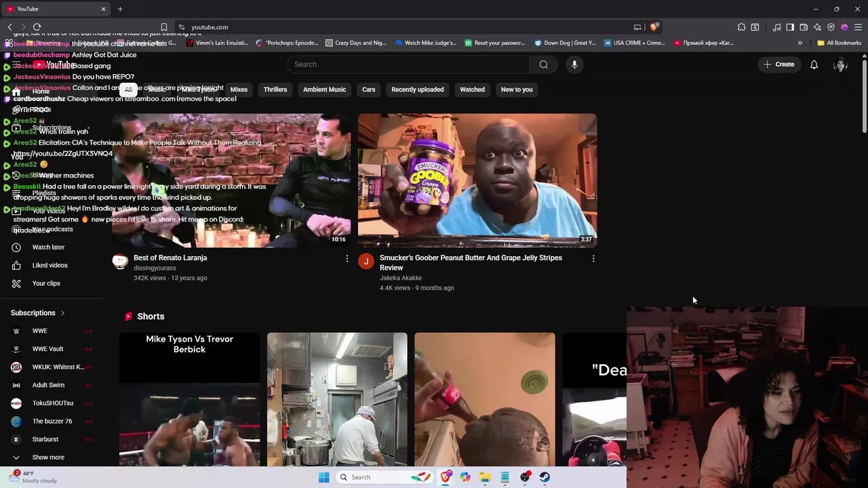This screenshot has height=488, width=868.
Task: Open Adult Swim subscription channel
Action: pyautogui.click(x=47, y=385)
